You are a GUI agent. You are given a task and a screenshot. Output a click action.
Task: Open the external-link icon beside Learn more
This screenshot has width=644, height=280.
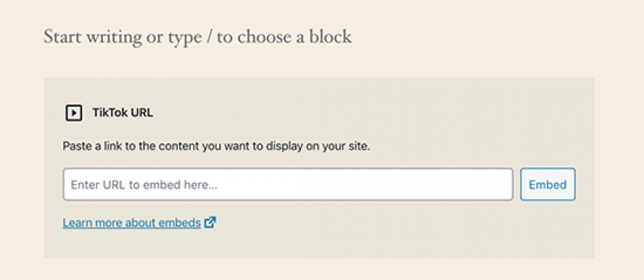210,223
